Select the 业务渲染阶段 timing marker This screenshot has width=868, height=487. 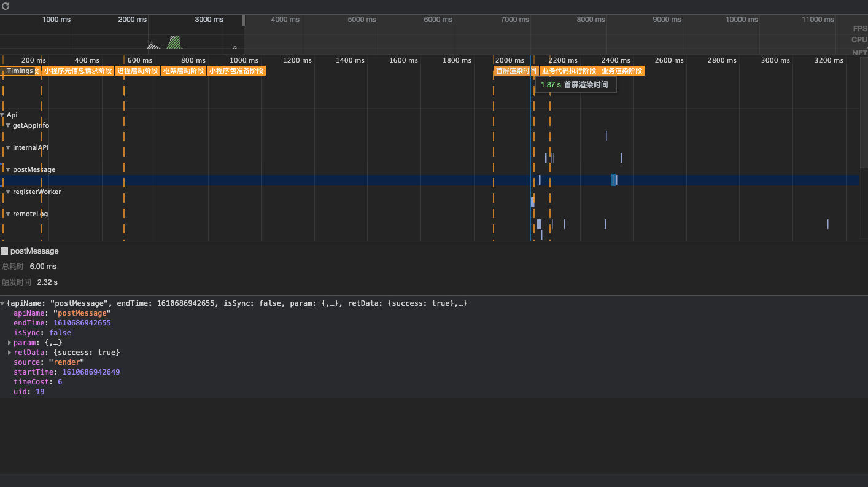pyautogui.click(x=621, y=71)
